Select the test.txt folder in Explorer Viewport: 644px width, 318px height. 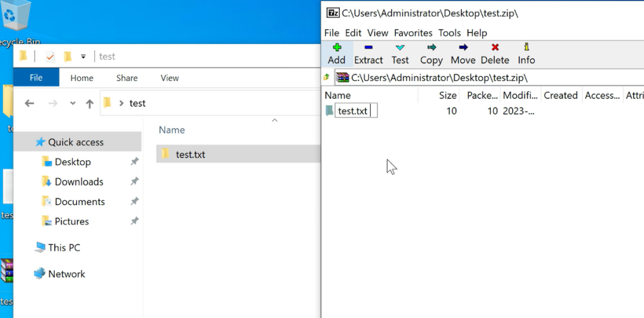pyautogui.click(x=238, y=154)
